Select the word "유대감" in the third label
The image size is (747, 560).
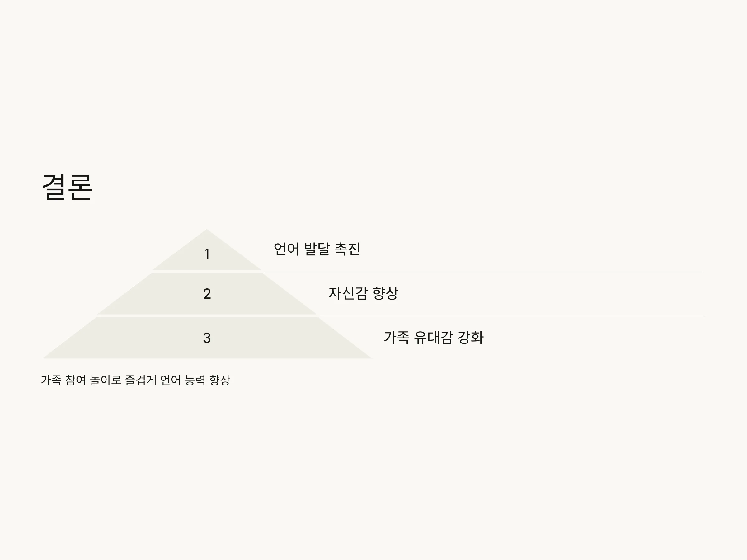pyautogui.click(x=433, y=337)
